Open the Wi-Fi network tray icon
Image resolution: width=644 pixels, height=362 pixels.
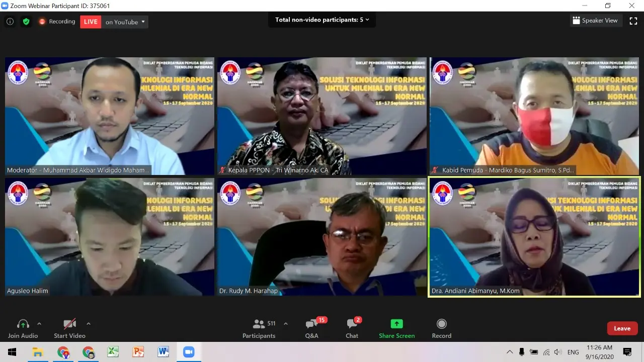tap(546, 352)
